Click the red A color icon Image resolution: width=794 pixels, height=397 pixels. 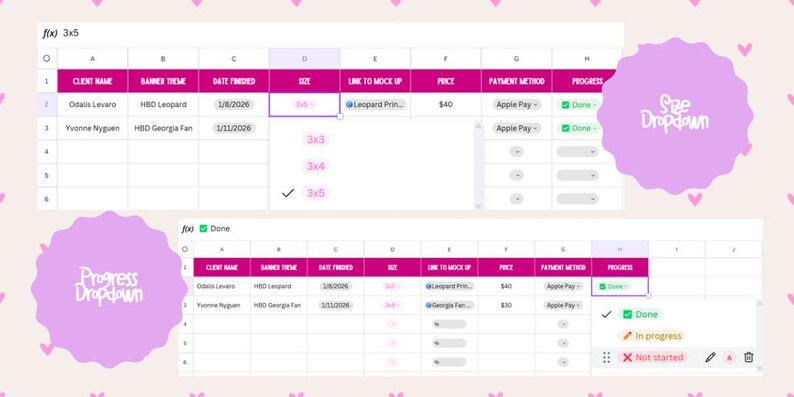point(729,358)
